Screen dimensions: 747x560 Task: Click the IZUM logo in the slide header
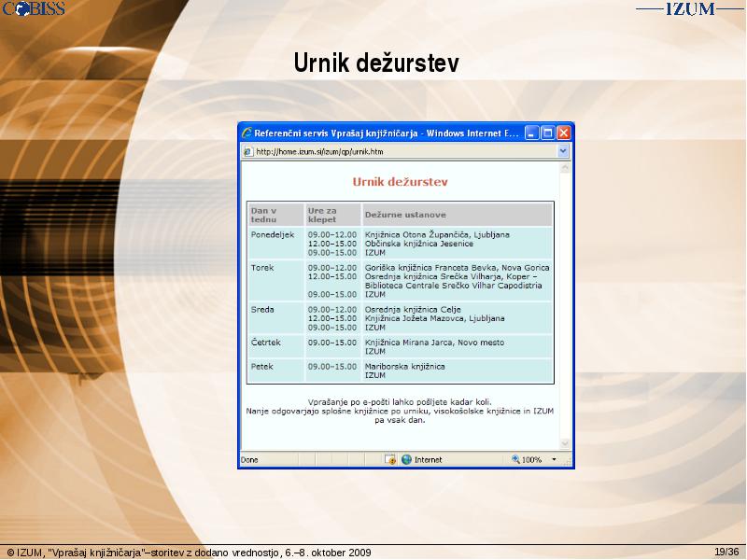click(x=690, y=8)
